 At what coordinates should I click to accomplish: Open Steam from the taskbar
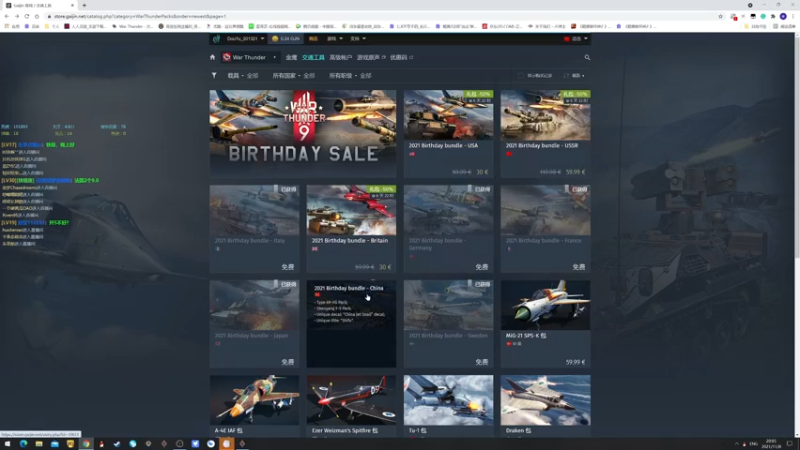pos(117,444)
